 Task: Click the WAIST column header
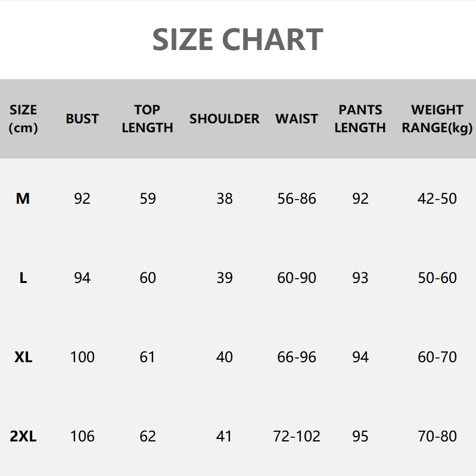[297, 119]
